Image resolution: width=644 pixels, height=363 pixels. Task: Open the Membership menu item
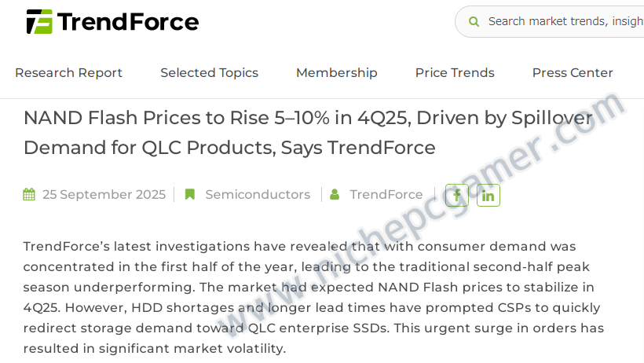tap(337, 73)
